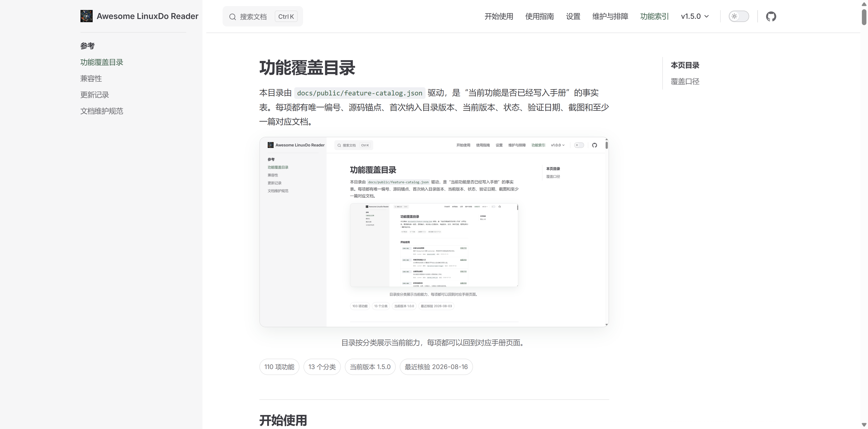Image resolution: width=868 pixels, height=429 pixels.
Task: Jump to 覆盖口径 in page outline
Action: (685, 82)
